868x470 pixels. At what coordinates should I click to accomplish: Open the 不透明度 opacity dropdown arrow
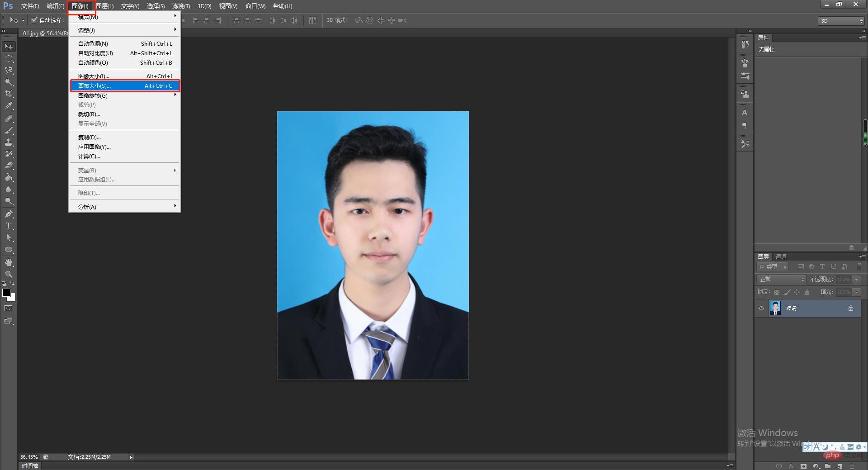pyautogui.click(x=857, y=280)
